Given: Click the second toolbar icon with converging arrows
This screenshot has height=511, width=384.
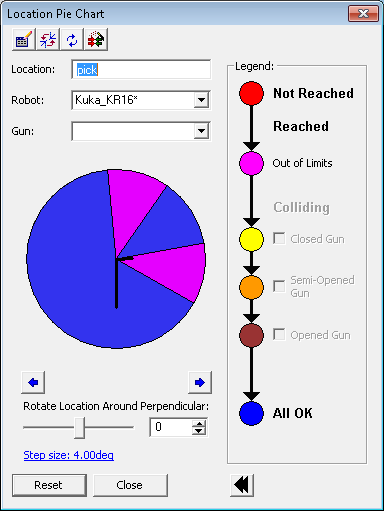Looking at the screenshot, I should [x=48, y=40].
